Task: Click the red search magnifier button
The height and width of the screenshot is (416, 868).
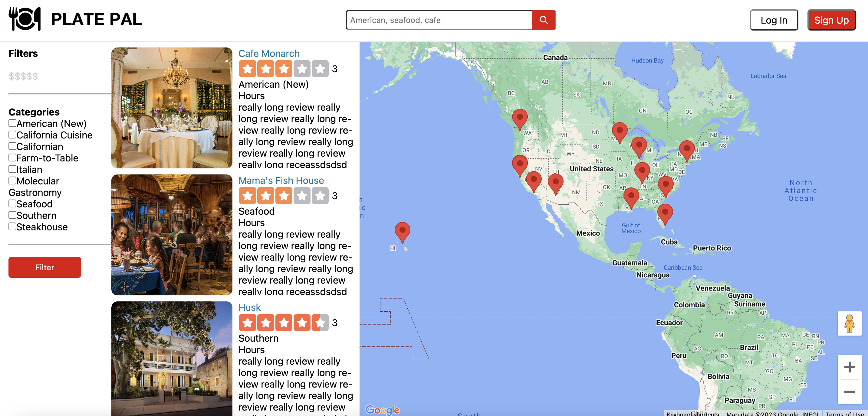Action: 544,20
